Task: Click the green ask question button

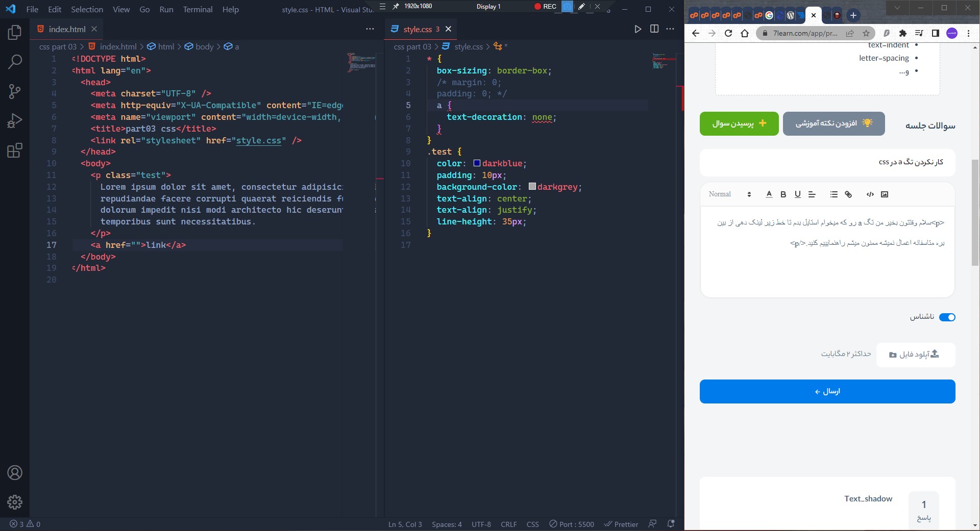Action: coord(739,123)
